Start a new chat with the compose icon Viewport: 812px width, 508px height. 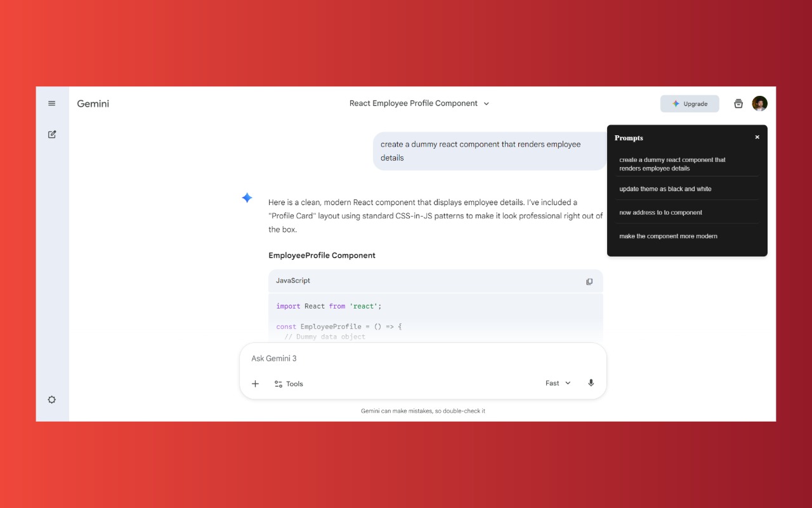point(52,134)
